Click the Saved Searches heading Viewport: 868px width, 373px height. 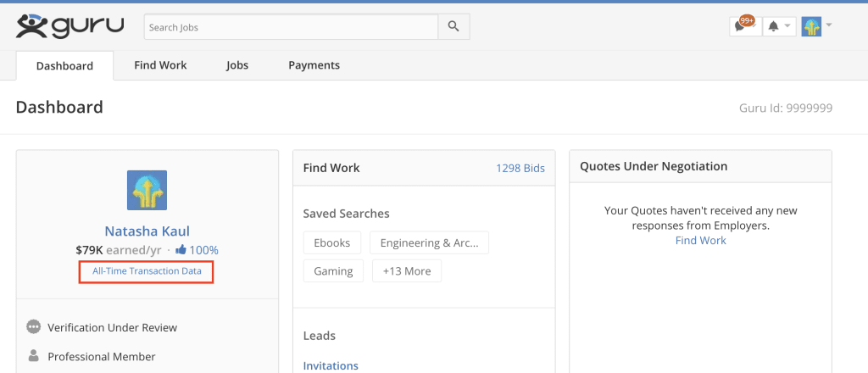[346, 213]
